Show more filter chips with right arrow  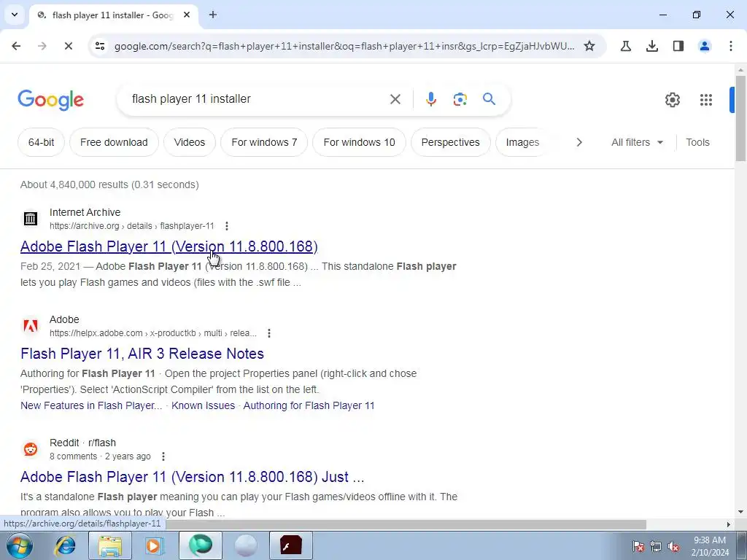point(578,142)
